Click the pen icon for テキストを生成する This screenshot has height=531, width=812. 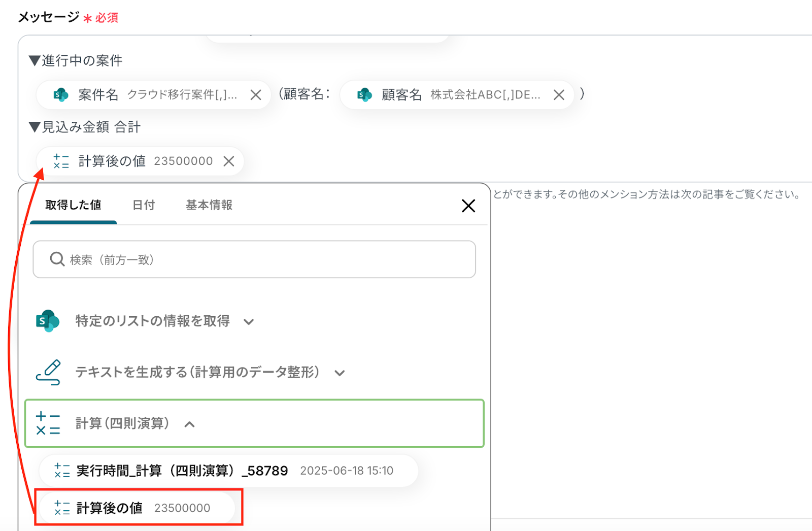pyautogui.click(x=48, y=373)
